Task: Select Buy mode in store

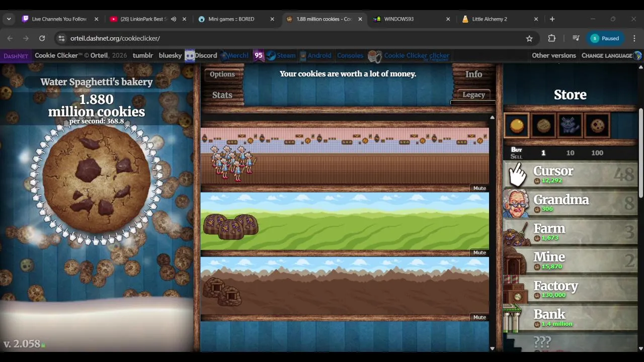Action: (516, 149)
